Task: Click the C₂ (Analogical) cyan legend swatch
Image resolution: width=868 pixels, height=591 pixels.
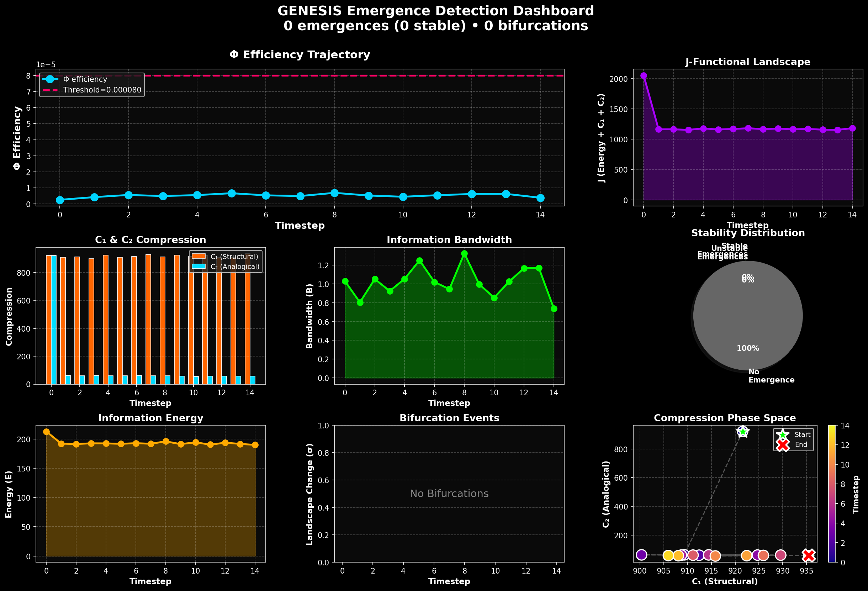Action: [199, 267]
